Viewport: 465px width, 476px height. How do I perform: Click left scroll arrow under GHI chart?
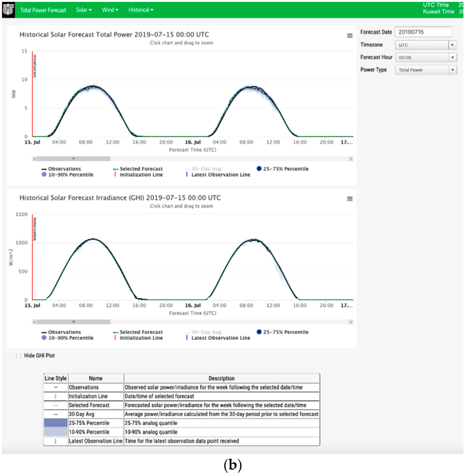(34, 322)
